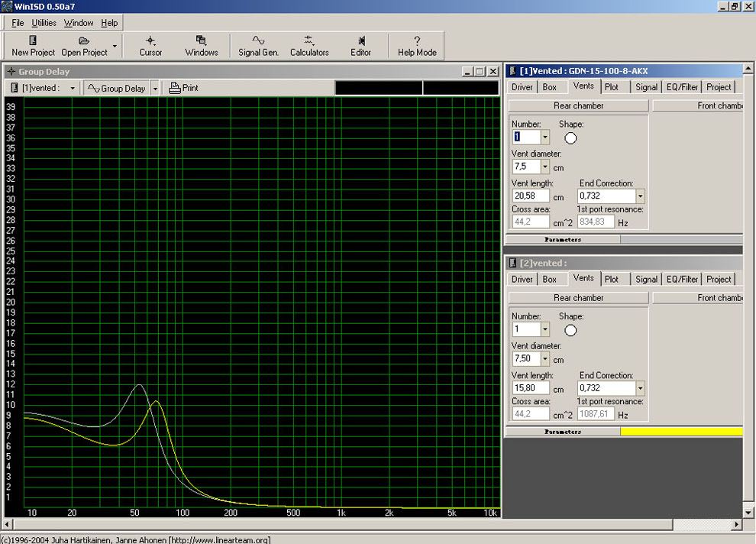
Task: Open the project selector dropdown in graph toolbar
Action: (x=73, y=89)
